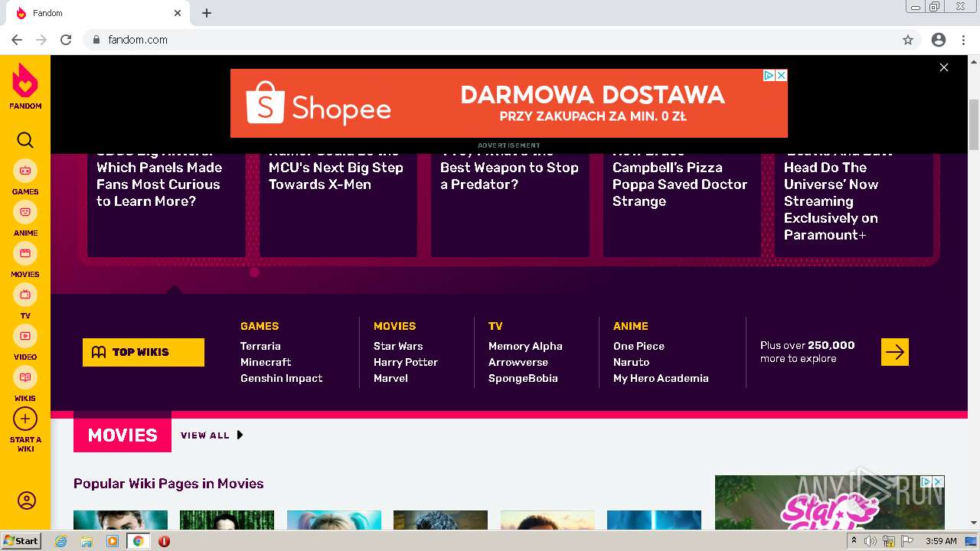Open File Explorer from taskbar
980x551 pixels.
(87, 541)
